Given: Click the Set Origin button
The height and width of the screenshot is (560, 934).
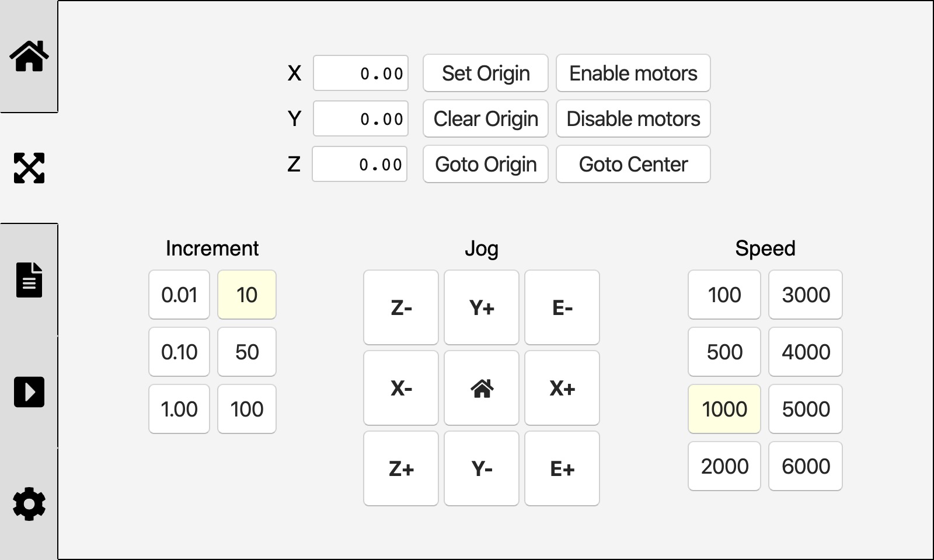Looking at the screenshot, I should (485, 73).
